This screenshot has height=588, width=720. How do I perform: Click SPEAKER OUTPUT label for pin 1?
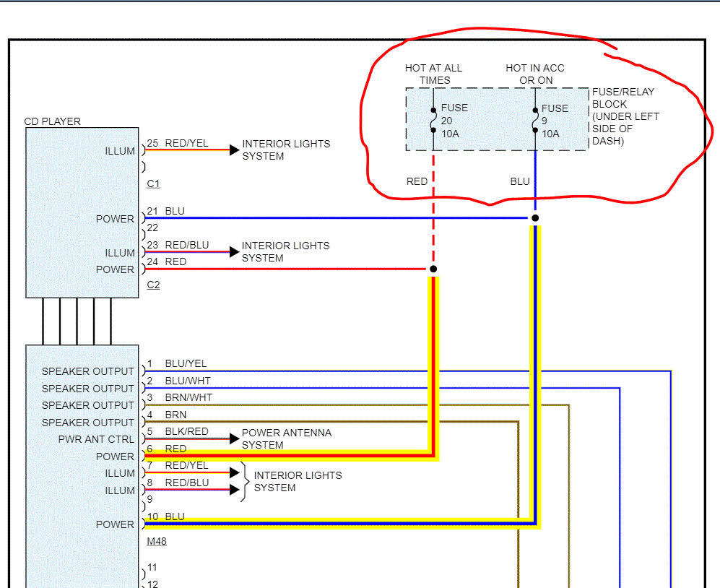pyautogui.click(x=87, y=371)
